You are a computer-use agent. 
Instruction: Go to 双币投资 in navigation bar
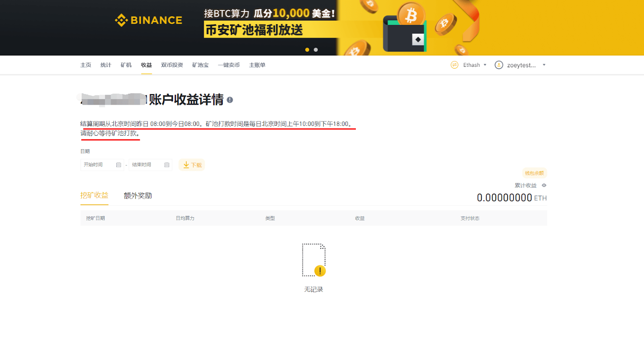pos(172,65)
